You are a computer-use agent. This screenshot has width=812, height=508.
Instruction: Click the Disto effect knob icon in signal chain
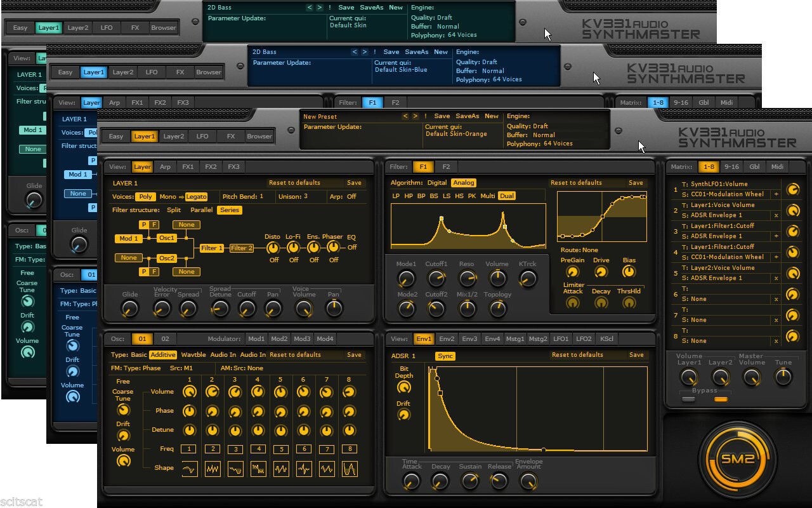tap(273, 248)
